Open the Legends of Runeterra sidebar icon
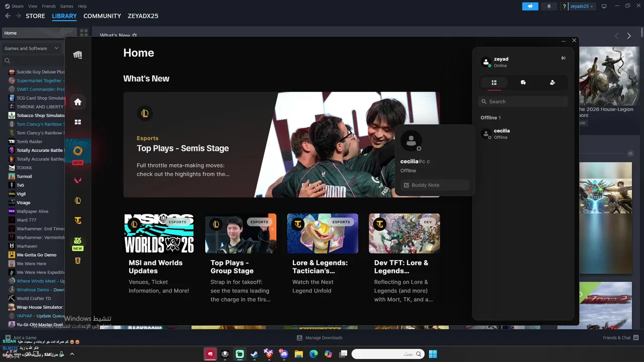 (x=77, y=261)
